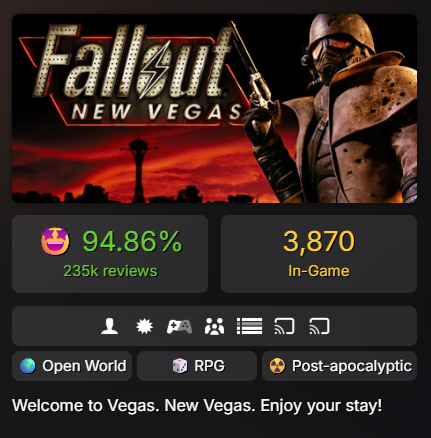Open the Post-apocalyptic tag
431x438 pixels.
coord(339,366)
